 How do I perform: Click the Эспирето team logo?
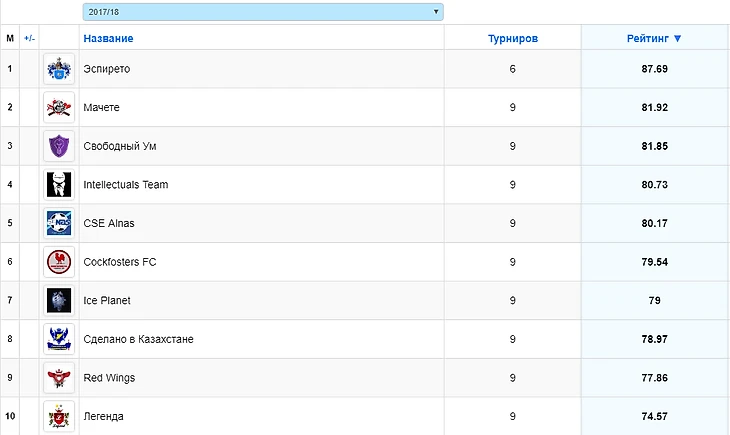tap(59, 69)
